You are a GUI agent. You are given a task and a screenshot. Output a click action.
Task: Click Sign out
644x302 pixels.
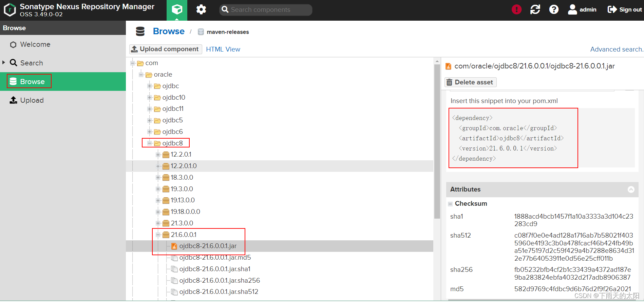pos(625,9)
